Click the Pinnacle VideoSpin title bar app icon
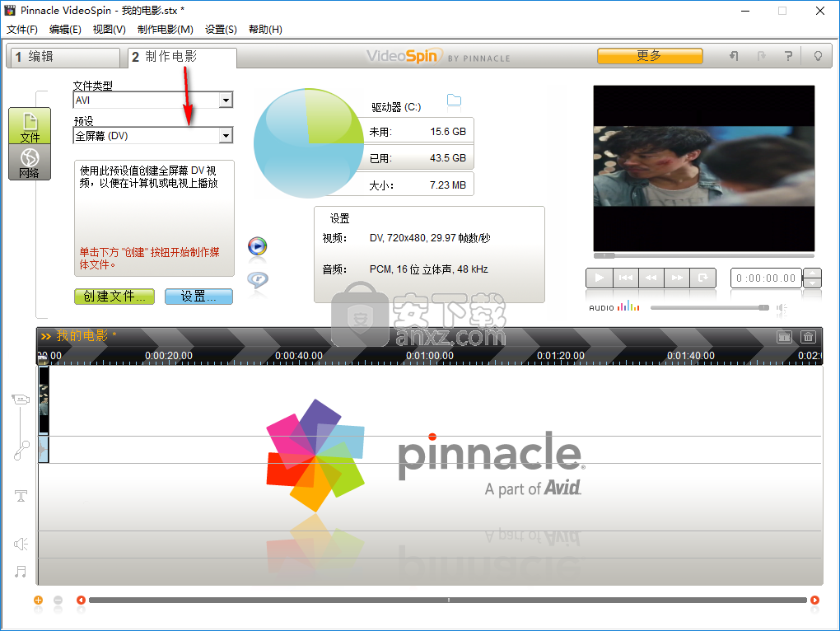This screenshot has width=840, height=631. pos(10,10)
